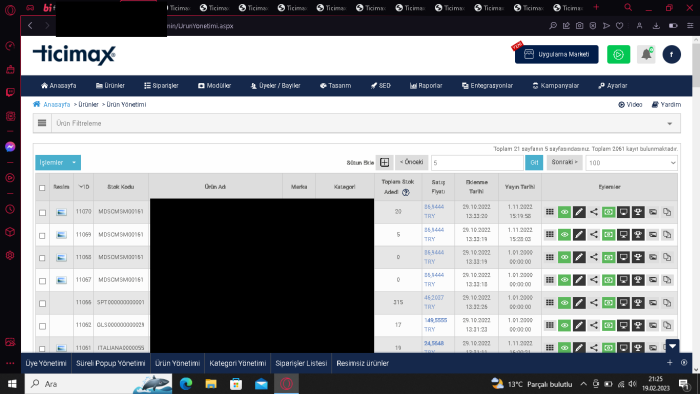Click trophy icon in row 11070
Viewport: 700px width, 394px height.
point(638,212)
